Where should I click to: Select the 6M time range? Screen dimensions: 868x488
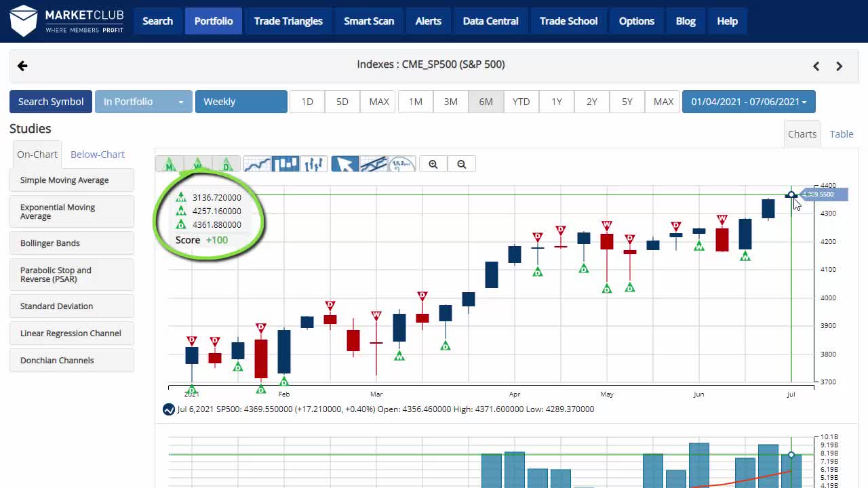[486, 102]
